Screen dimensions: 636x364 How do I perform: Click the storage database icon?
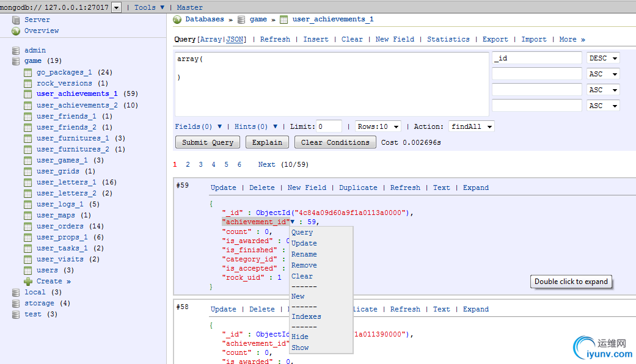coord(16,303)
